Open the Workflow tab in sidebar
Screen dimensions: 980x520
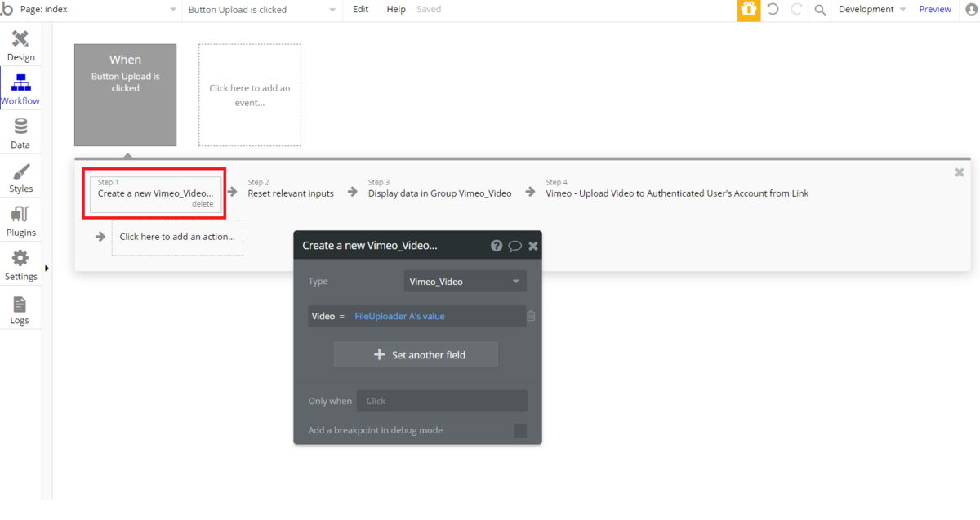[x=20, y=89]
